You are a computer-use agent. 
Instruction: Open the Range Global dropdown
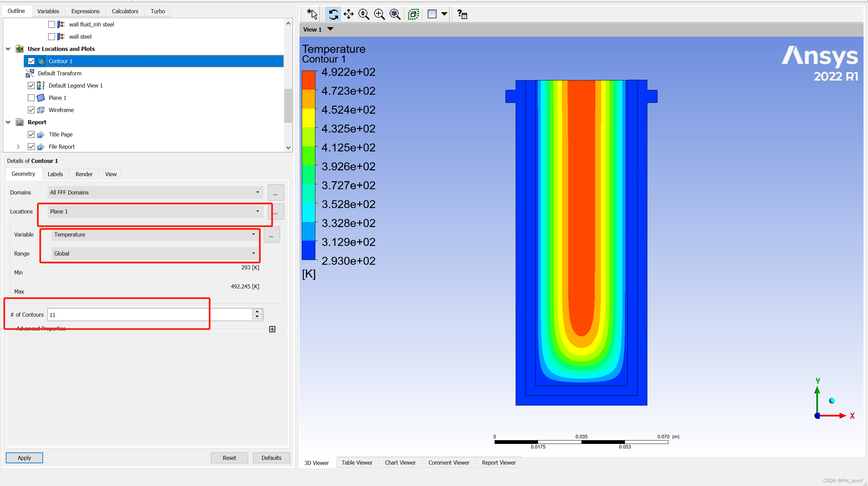point(154,254)
